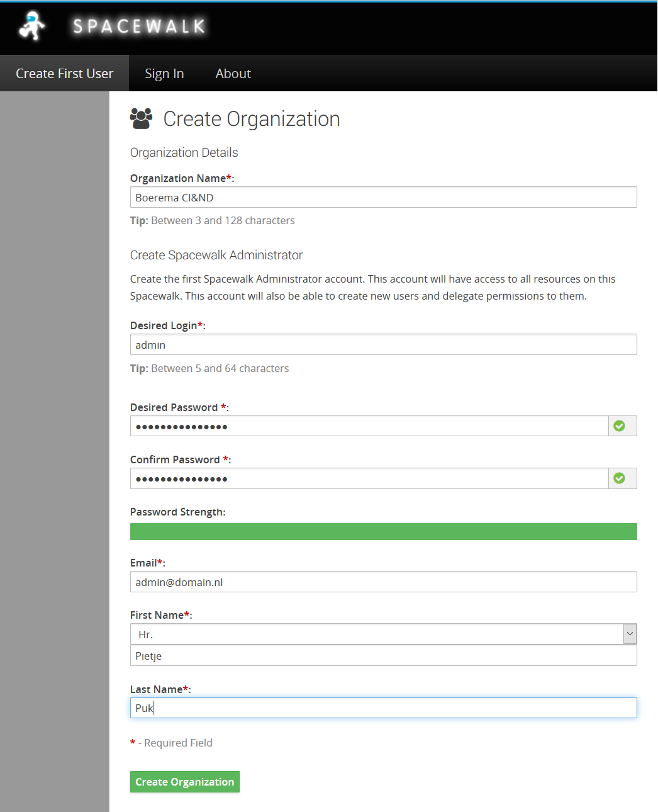658x812 pixels.
Task: Click the Organization Name label text
Action: click(178, 178)
